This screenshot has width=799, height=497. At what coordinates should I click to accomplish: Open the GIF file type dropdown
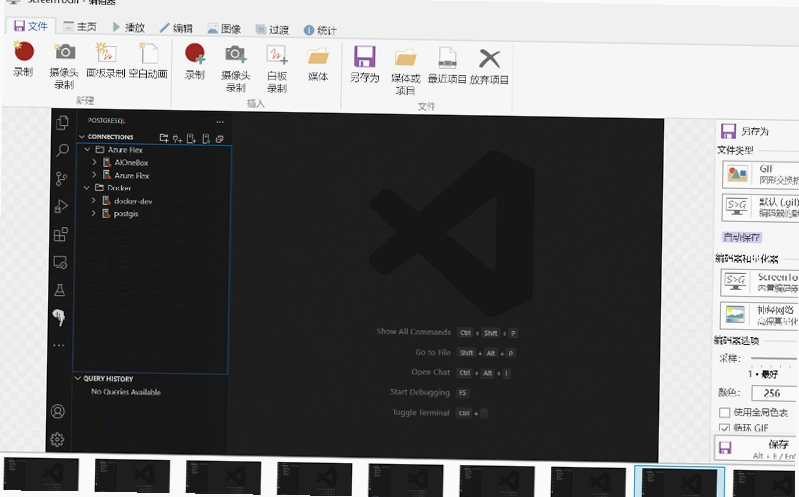tap(760, 174)
